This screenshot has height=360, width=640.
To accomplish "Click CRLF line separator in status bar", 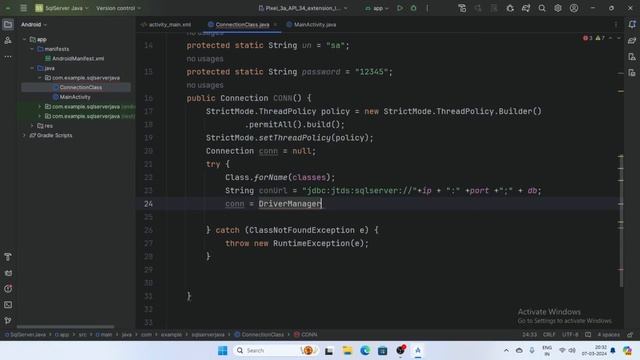I will coord(549,335).
